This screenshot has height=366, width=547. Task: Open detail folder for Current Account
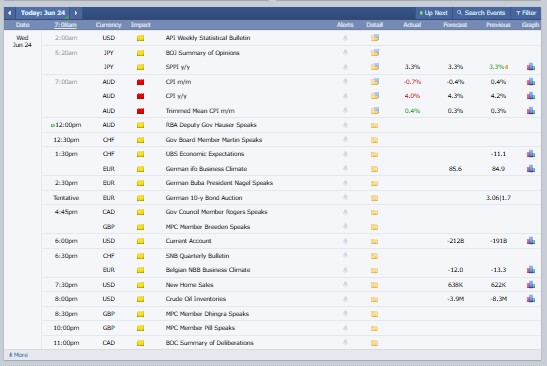(374, 241)
